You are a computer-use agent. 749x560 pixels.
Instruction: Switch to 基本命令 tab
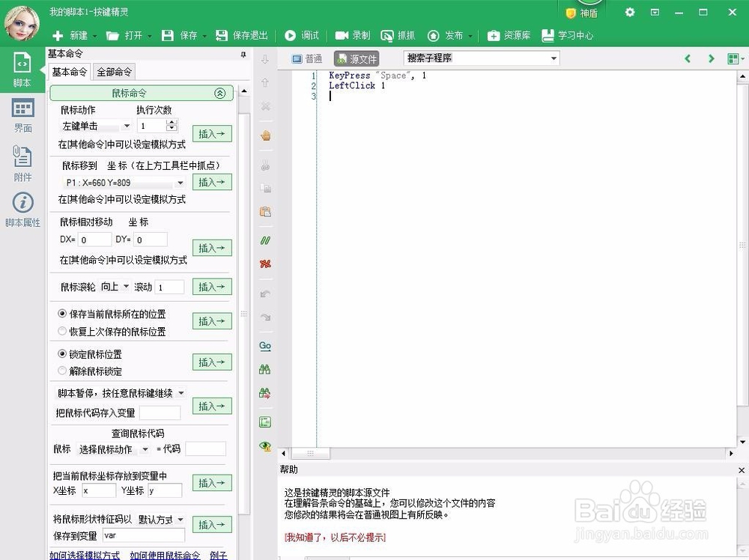tap(69, 72)
